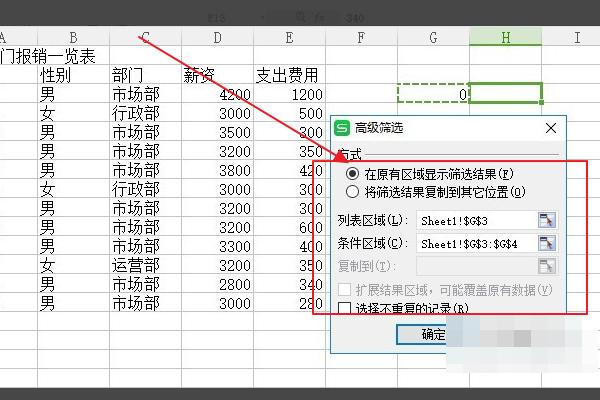Click the salary cell 2800
Viewport: 600px width, 400px height.
(x=217, y=284)
